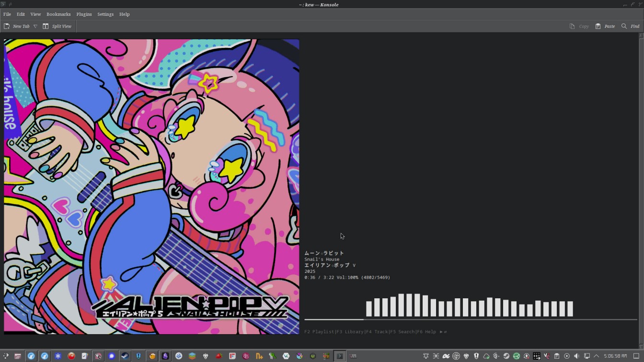The height and width of the screenshot is (362, 644).
Task: Click the green circular tray icon
Action: coord(517,356)
